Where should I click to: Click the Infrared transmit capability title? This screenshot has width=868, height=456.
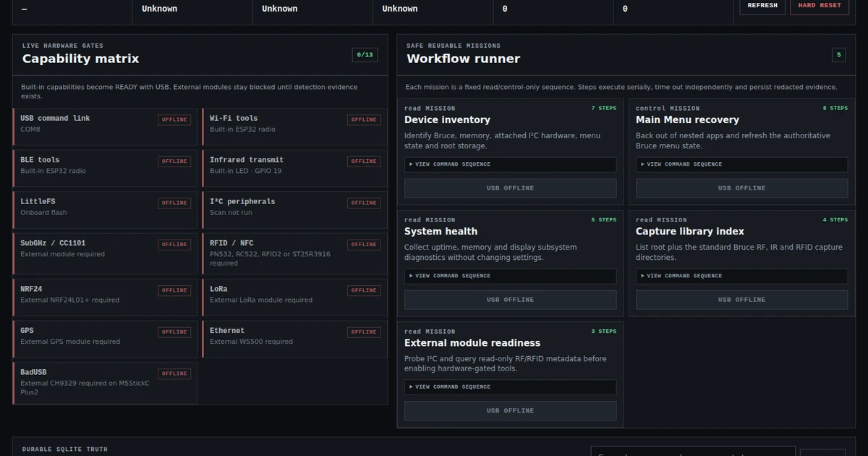(x=247, y=160)
